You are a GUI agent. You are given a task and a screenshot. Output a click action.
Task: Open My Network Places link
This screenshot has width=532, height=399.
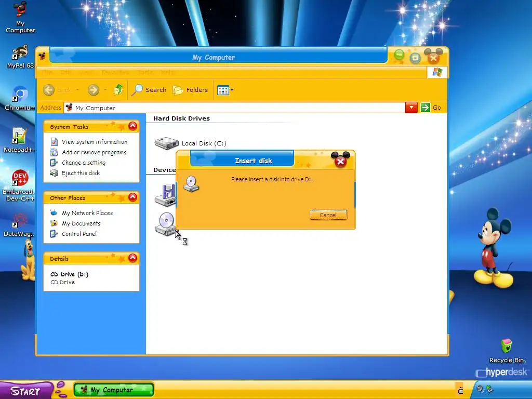pyautogui.click(x=87, y=213)
